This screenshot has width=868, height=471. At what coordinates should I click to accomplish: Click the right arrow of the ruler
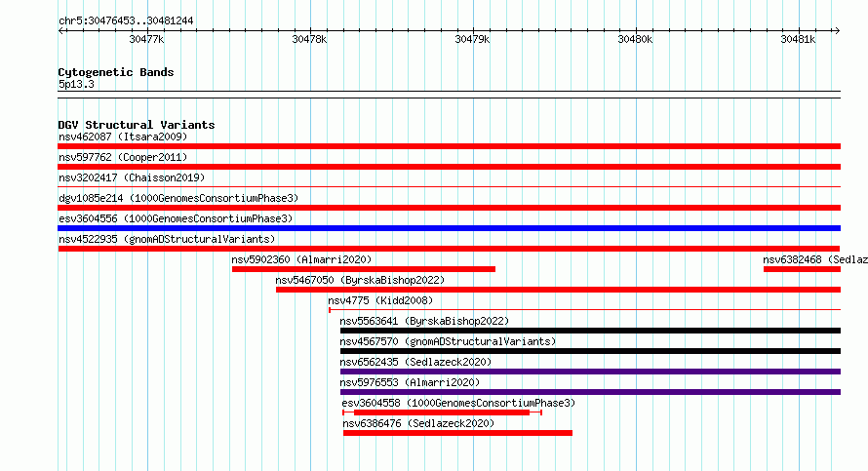tap(837, 31)
